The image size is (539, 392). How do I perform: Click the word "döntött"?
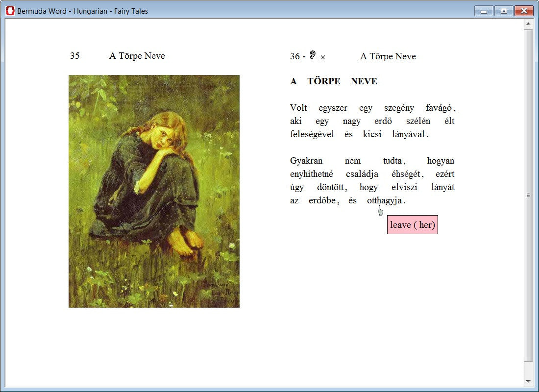click(x=330, y=187)
